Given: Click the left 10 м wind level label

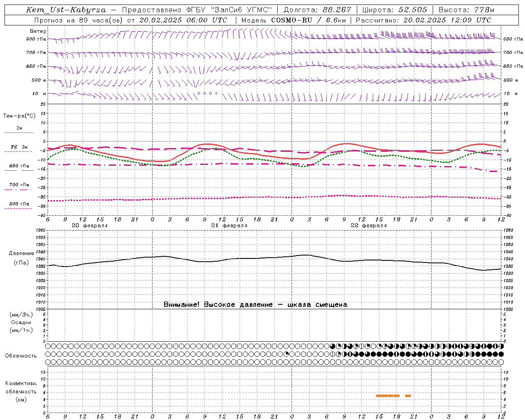Looking at the screenshot, I should 39,94.
